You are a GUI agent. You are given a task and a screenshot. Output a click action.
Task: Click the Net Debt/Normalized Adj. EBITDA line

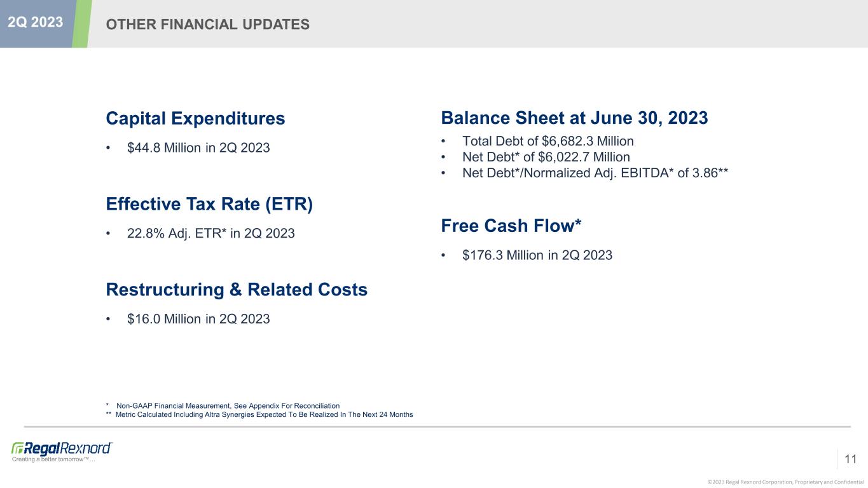(x=595, y=173)
